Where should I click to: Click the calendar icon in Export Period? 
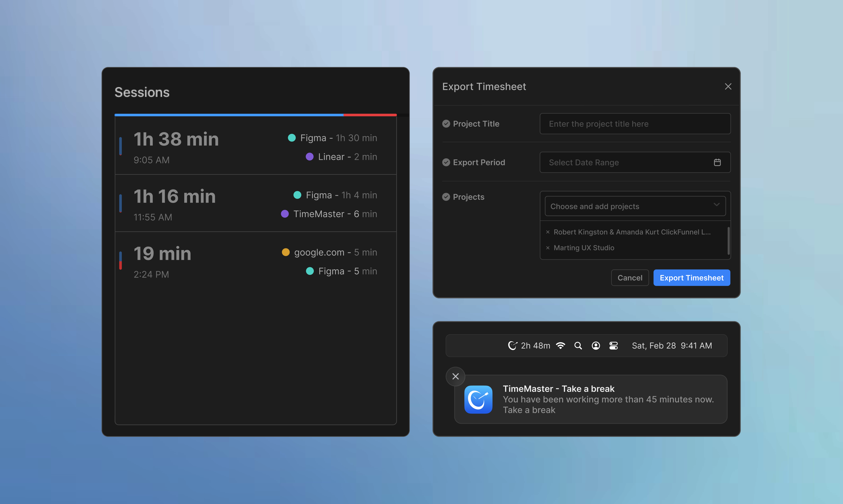point(717,162)
